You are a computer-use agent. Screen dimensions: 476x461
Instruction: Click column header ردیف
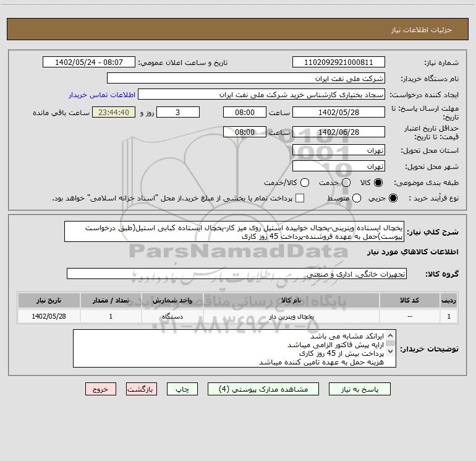point(449,301)
